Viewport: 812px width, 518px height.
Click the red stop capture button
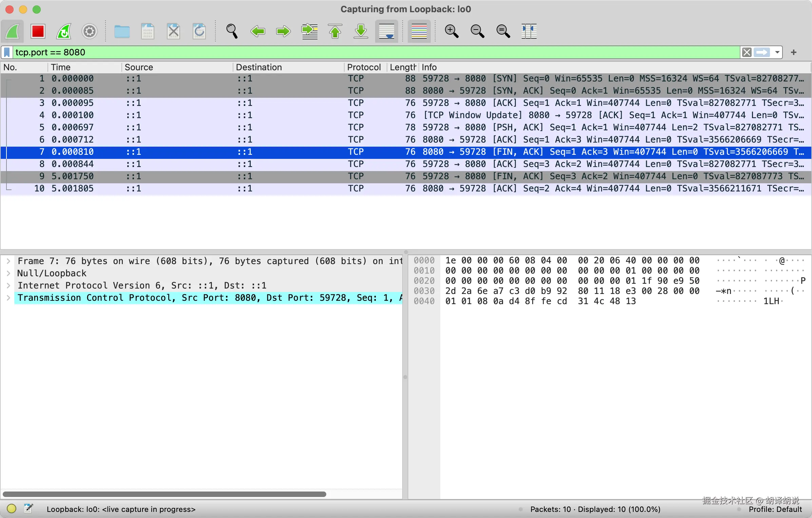click(x=38, y=32)
